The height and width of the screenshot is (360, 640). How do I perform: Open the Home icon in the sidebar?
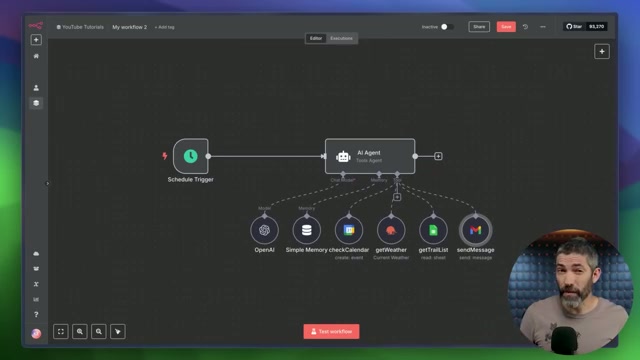click(36, 56)
